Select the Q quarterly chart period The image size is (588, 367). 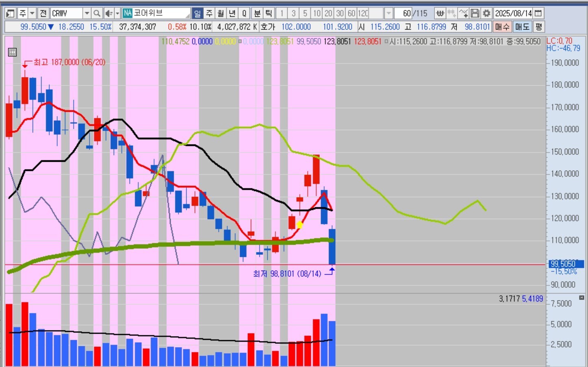244,13
